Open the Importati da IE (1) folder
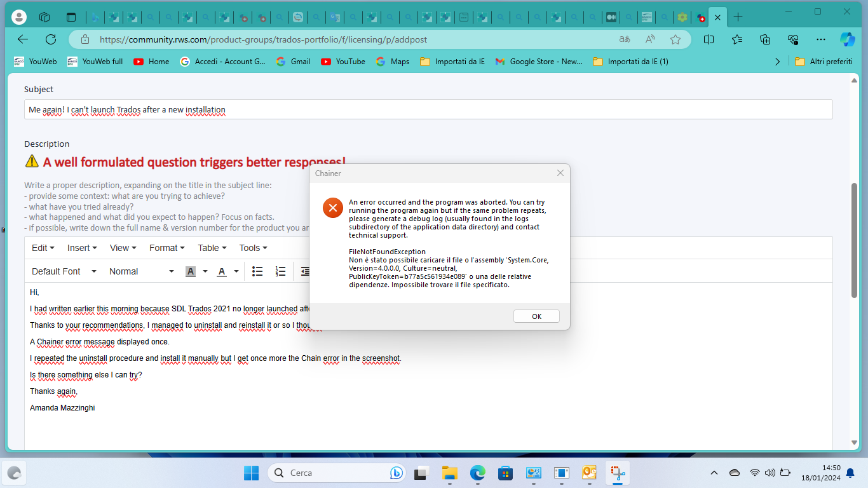 click(630, 62)
